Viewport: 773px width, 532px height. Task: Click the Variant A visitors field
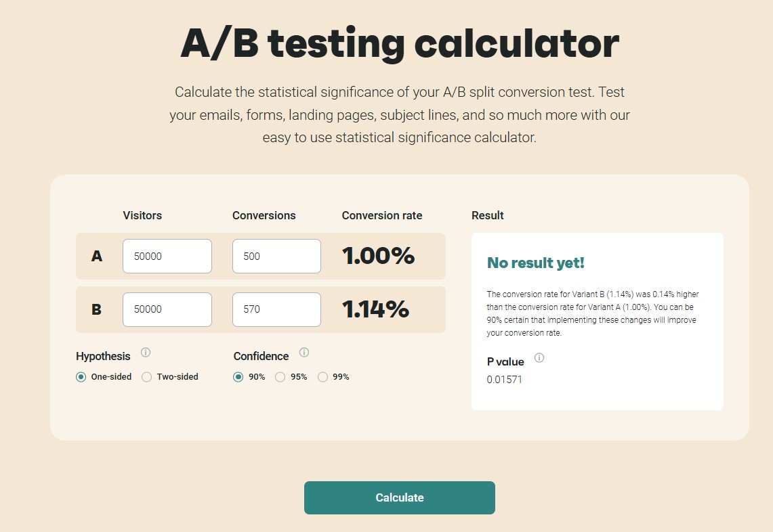pos(167,257)
